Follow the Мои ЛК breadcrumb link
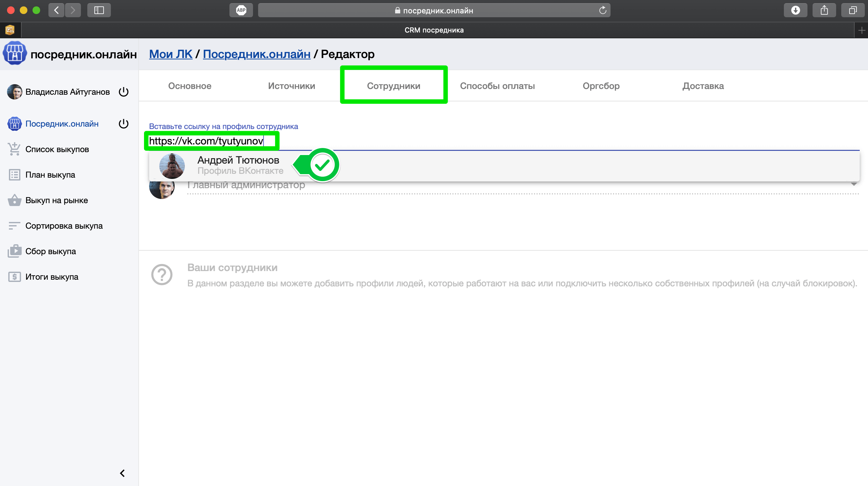The height and width of the screenshot is (486, 868). pos(170,54)
